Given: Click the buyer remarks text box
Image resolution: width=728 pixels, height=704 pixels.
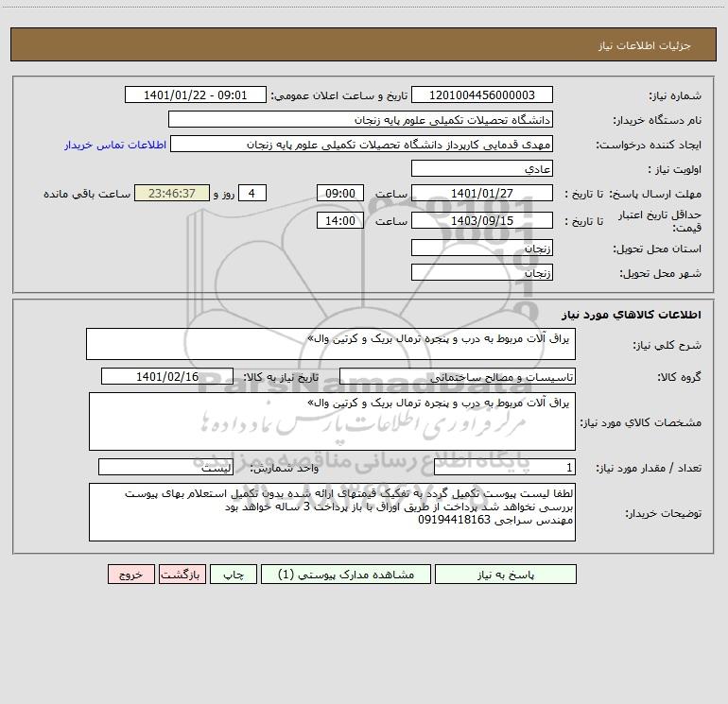Looking at the screenshot, I should point(332,512).
